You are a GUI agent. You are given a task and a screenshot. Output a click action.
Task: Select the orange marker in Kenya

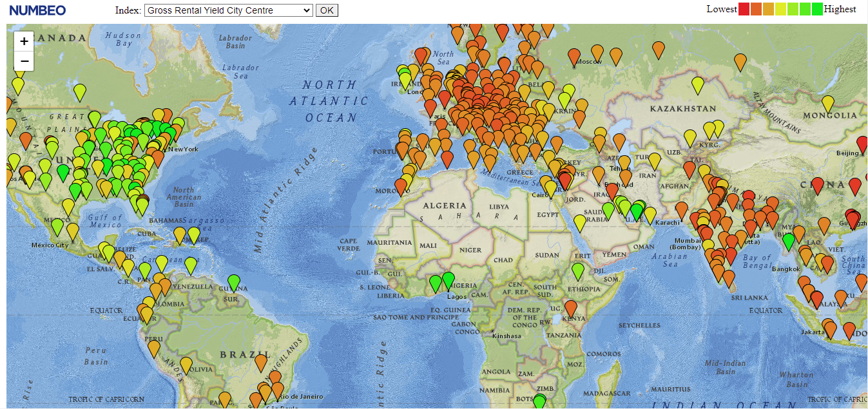click(571, 308)
